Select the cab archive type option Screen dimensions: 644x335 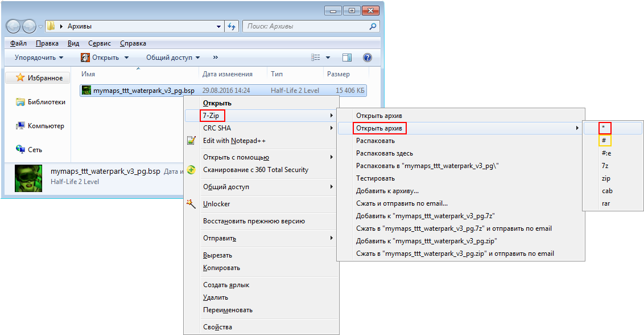click(x=613, y=191)
